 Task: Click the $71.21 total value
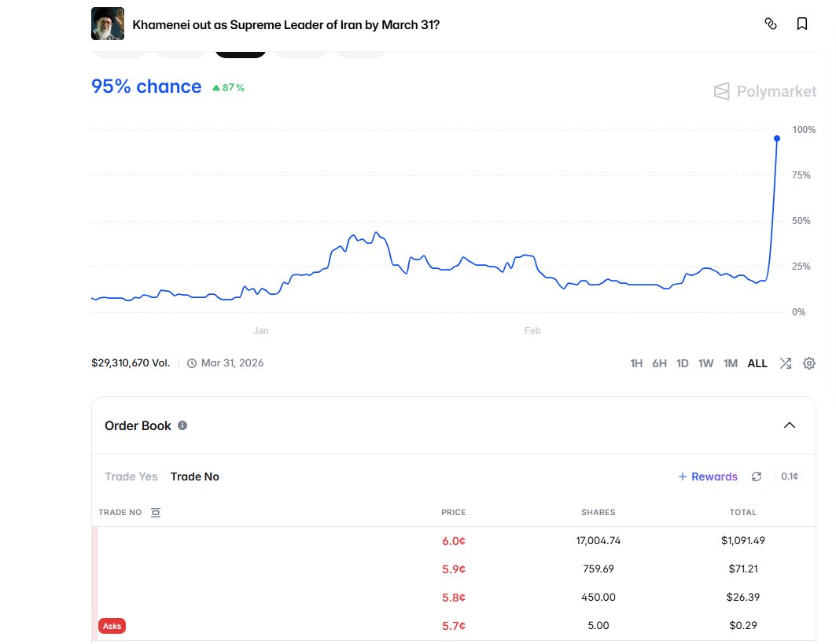[743, 569]
